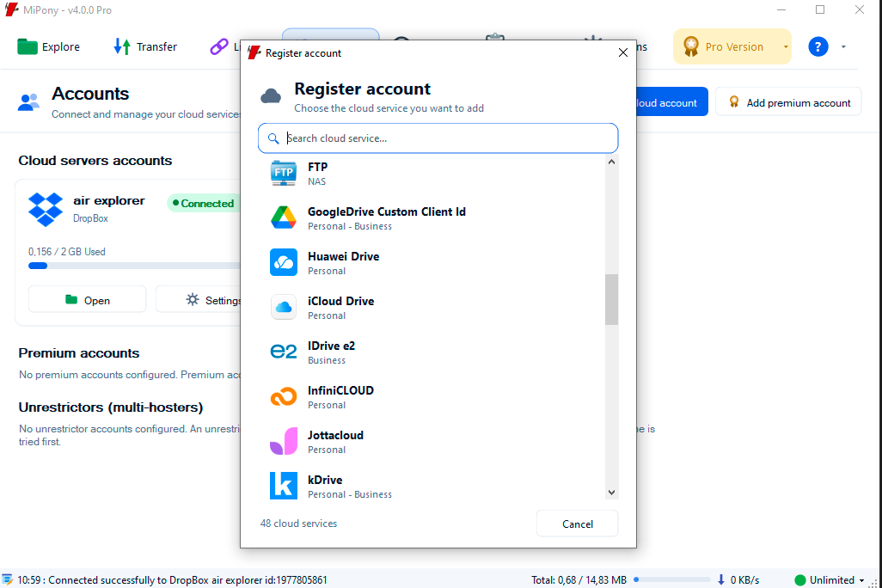Click the Accounts people icon
Screen dimensions: 882x588
(28, 102)
